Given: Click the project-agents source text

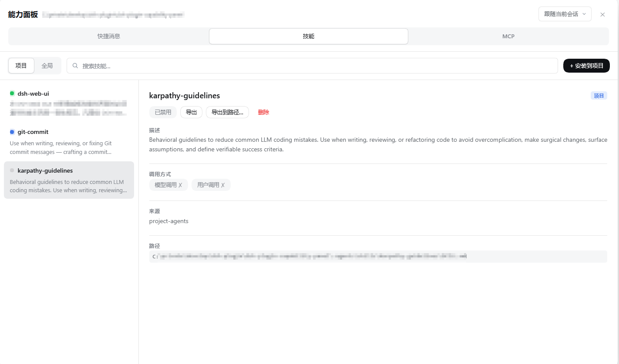Looking at the screenshot, I should [x=169, y=221].
